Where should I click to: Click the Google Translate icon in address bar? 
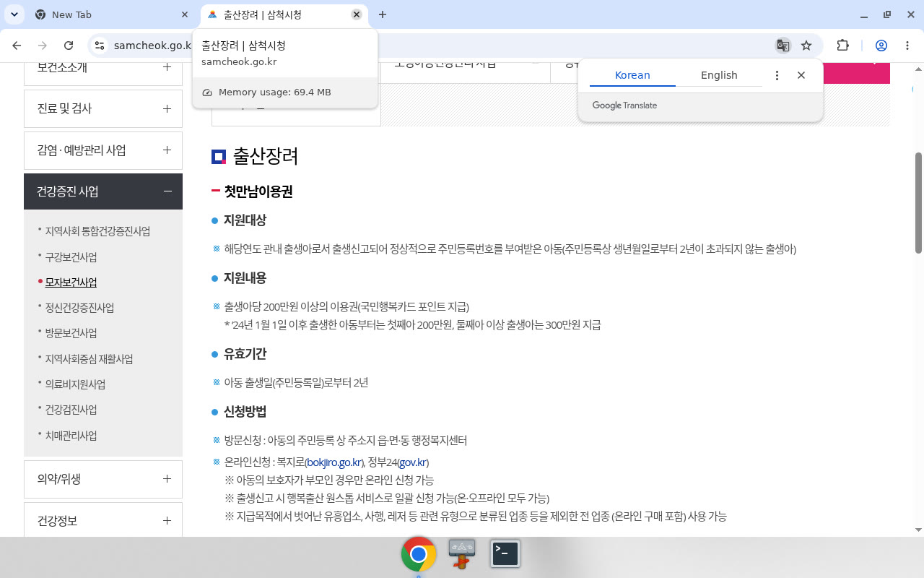tap(783, 46)
